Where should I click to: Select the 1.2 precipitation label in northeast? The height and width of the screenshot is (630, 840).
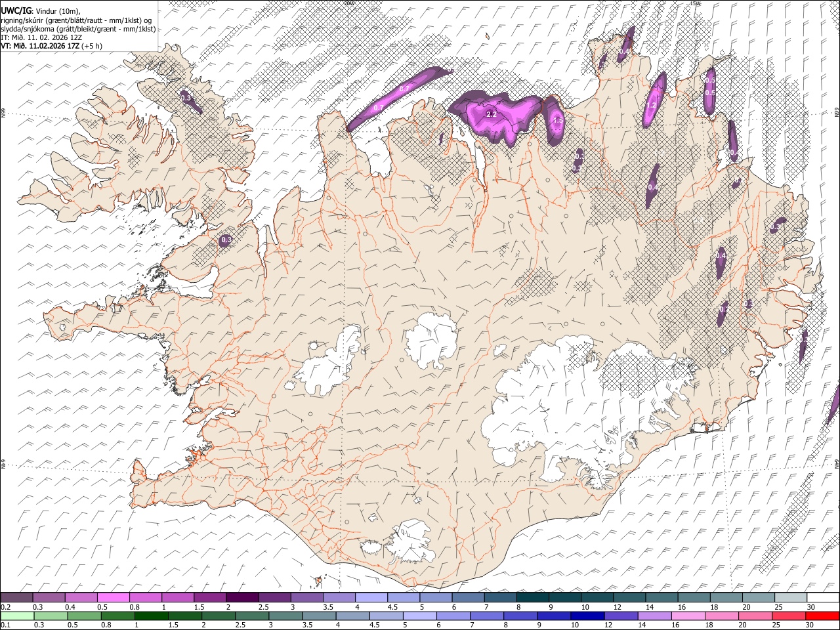(651, 105)
